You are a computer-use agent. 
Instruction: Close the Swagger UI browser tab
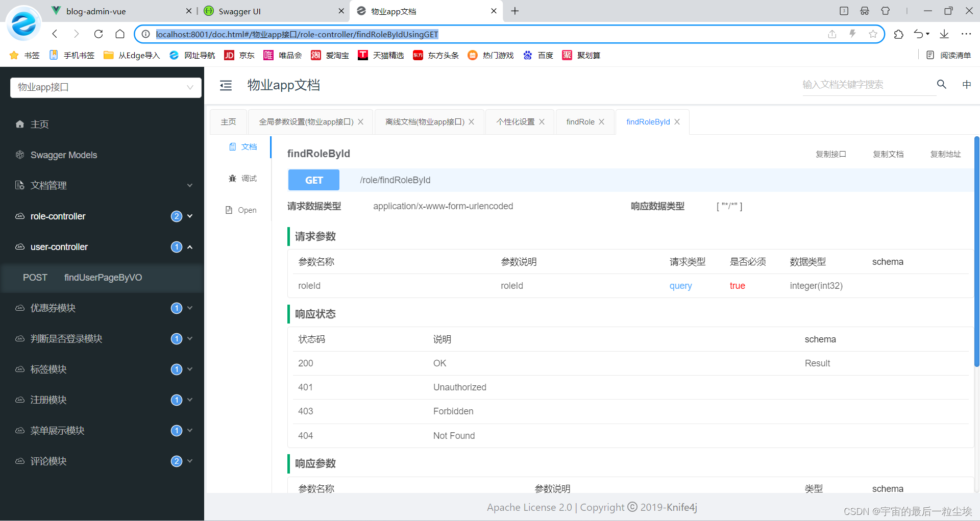click(x=341, y=11)
